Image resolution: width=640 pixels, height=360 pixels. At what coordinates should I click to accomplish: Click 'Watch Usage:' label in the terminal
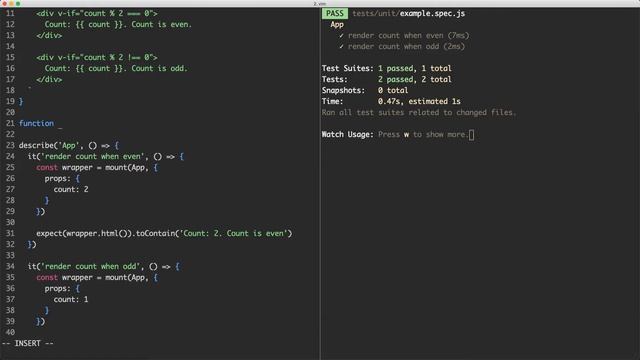pos(347,134)
